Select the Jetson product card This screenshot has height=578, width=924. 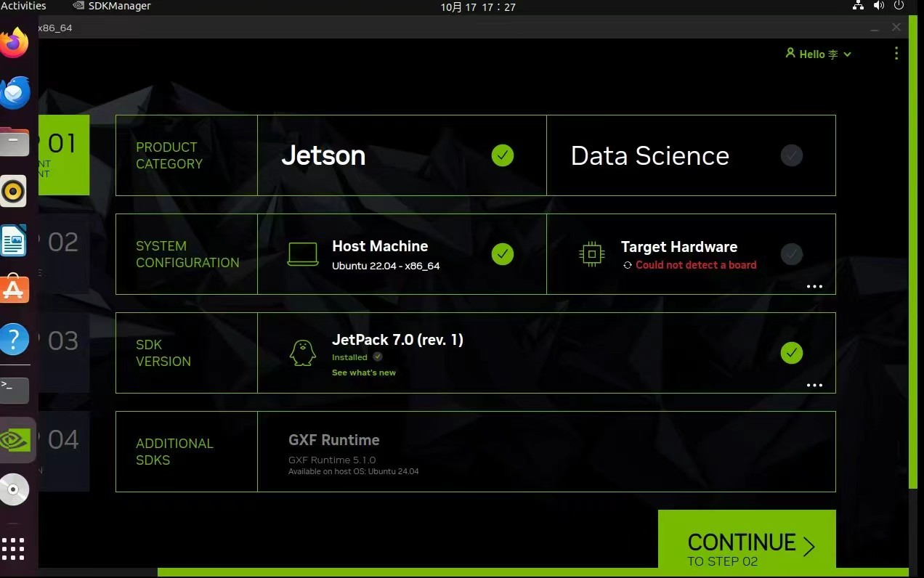(402, 155)
